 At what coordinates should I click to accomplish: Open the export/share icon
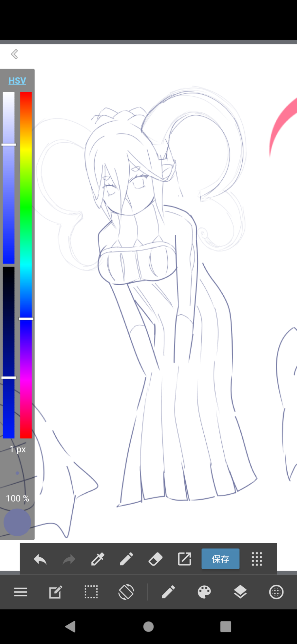click(x=184, y=559)
